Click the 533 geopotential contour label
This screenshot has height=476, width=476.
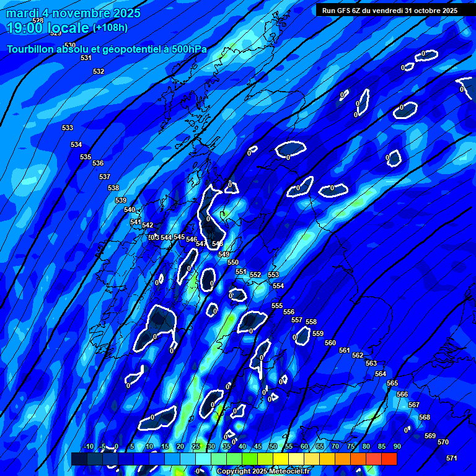coord(68,128)
